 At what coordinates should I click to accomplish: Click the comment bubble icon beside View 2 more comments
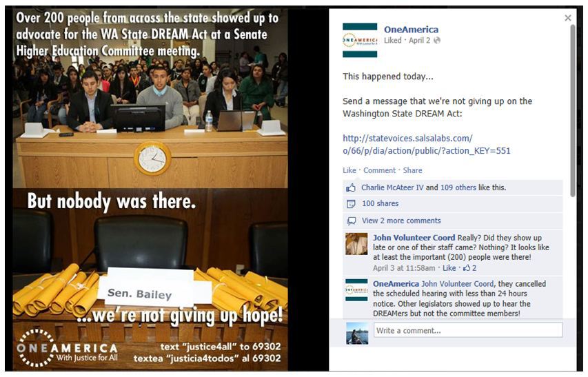pos(352,221)
